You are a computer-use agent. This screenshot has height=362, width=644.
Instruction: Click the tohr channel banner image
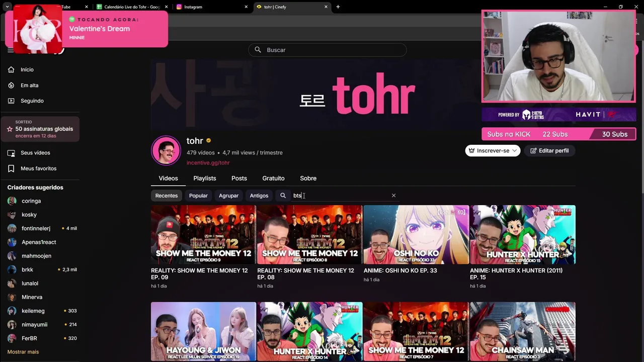tap(363, 96)
